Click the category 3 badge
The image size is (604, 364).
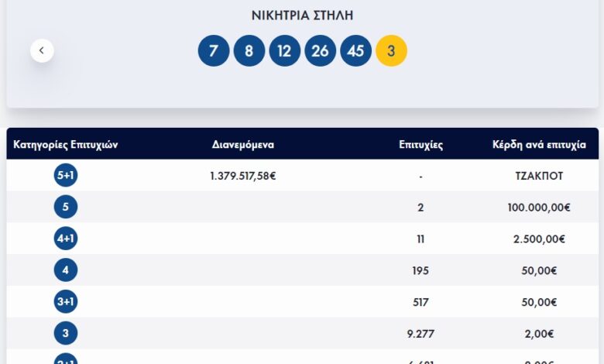pos(66,333)
